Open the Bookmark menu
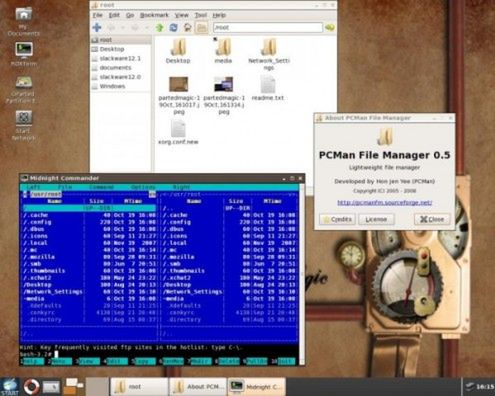The height and width of the screenshot is (396, 495). 154,15
